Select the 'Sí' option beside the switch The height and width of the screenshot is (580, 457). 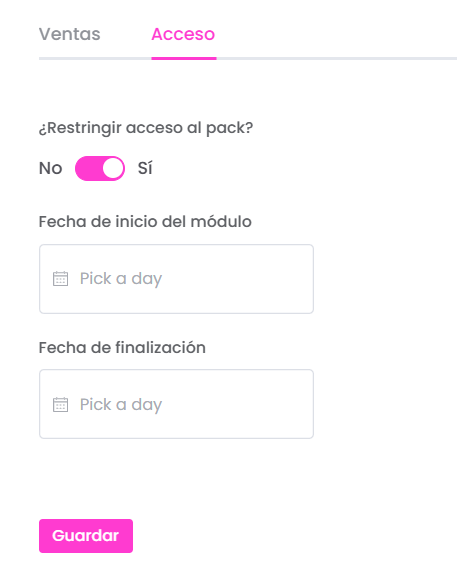click(145, 168)
